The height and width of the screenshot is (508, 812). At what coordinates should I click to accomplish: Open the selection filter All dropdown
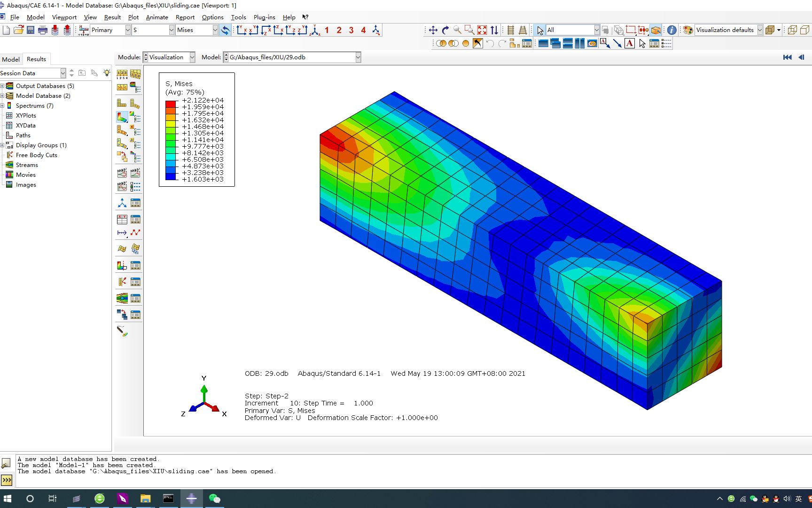point(596,29)
